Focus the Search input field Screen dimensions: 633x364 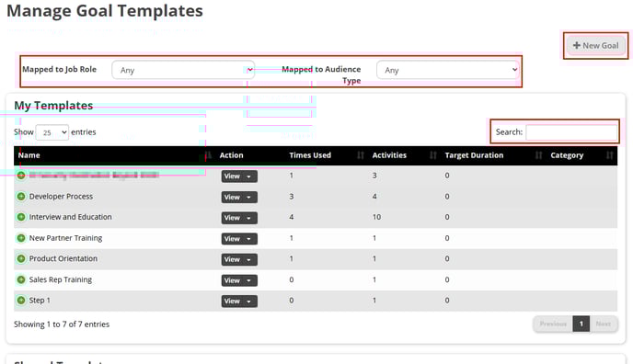point(571,132)
